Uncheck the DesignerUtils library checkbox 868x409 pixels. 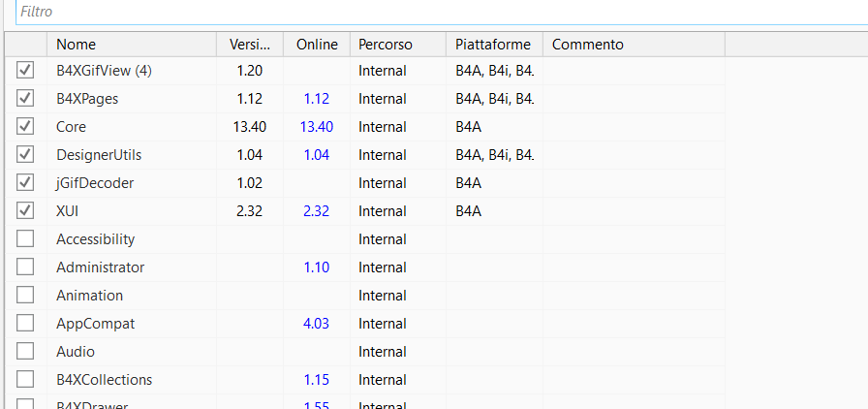[25, 155]
